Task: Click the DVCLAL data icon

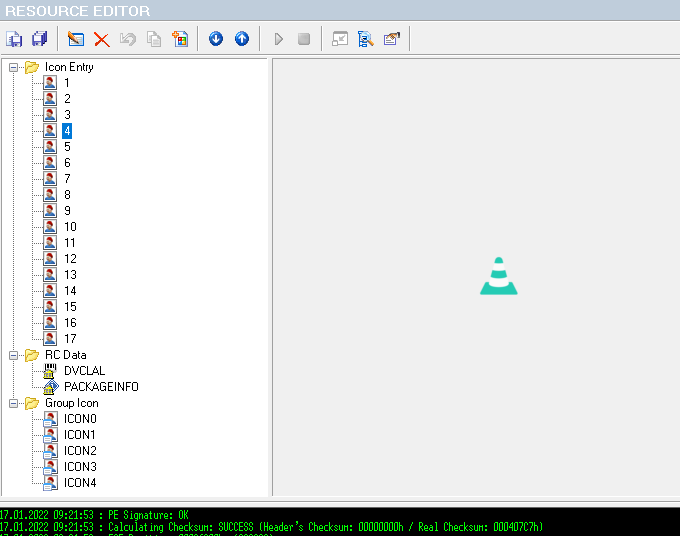Action: [50, 371]
